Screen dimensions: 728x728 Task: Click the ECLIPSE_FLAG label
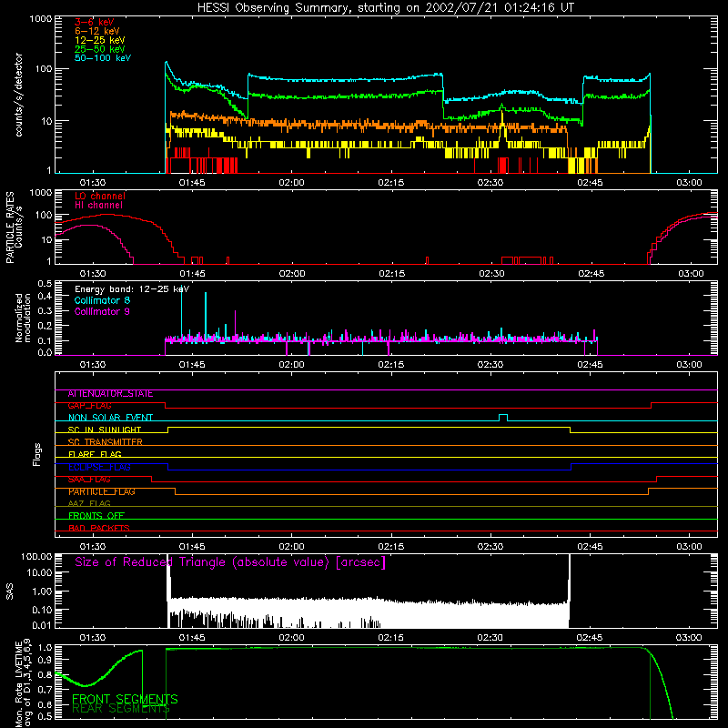(99, 467)
